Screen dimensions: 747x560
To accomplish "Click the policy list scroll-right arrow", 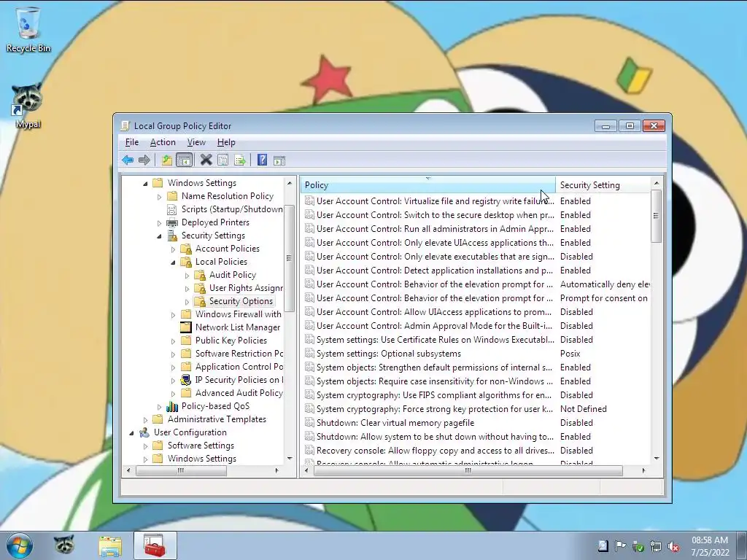I will [643, 470].
